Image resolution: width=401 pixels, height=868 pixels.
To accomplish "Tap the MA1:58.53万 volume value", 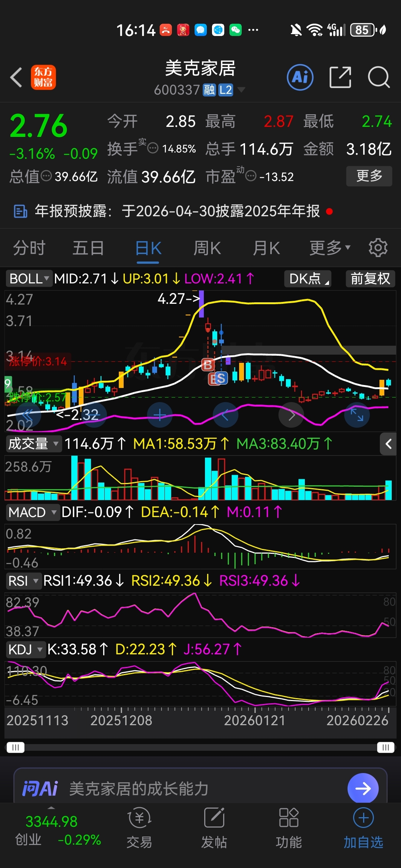I will (x=181, y=444).
